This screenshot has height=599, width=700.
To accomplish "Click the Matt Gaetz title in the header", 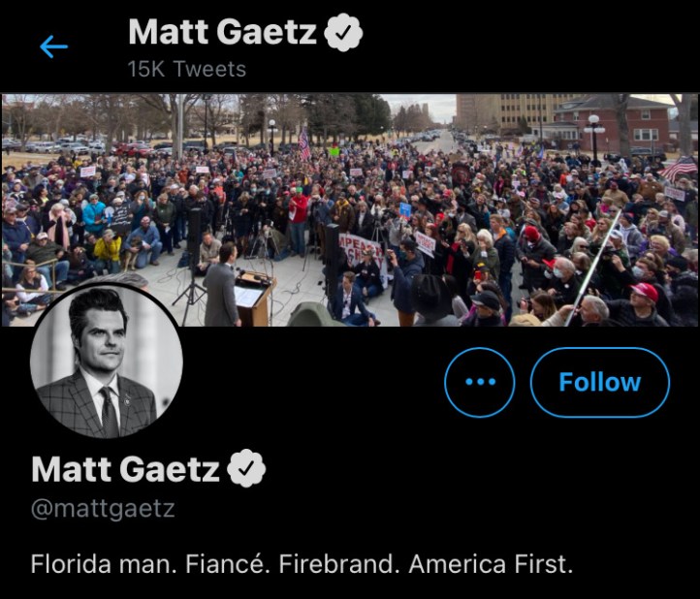I will (x=222, y=33).
